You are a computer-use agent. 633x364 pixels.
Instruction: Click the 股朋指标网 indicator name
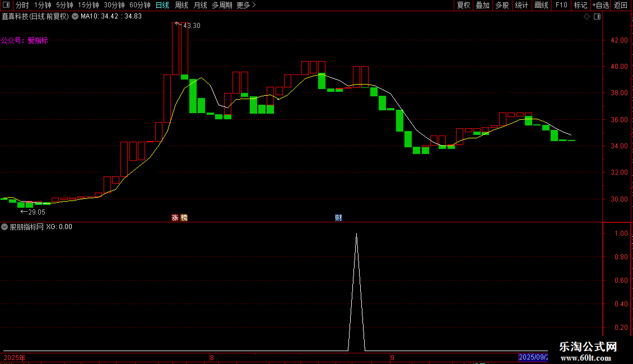point(27,227)
